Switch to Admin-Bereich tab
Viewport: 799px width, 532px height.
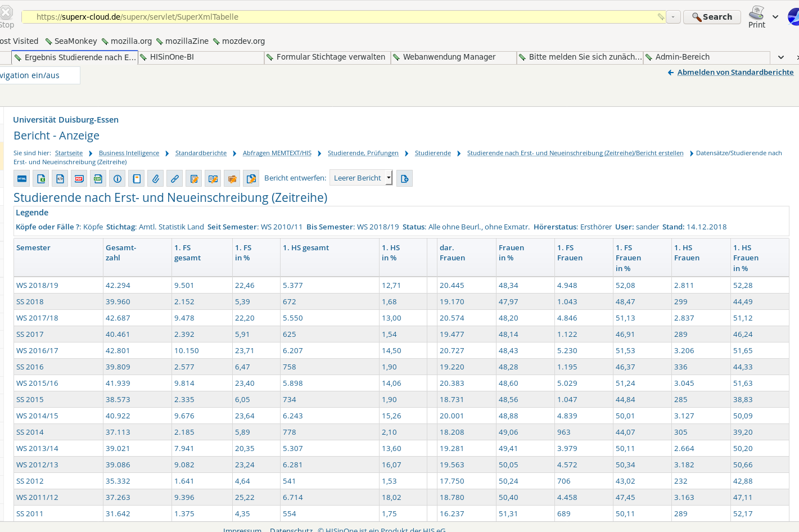706,57
